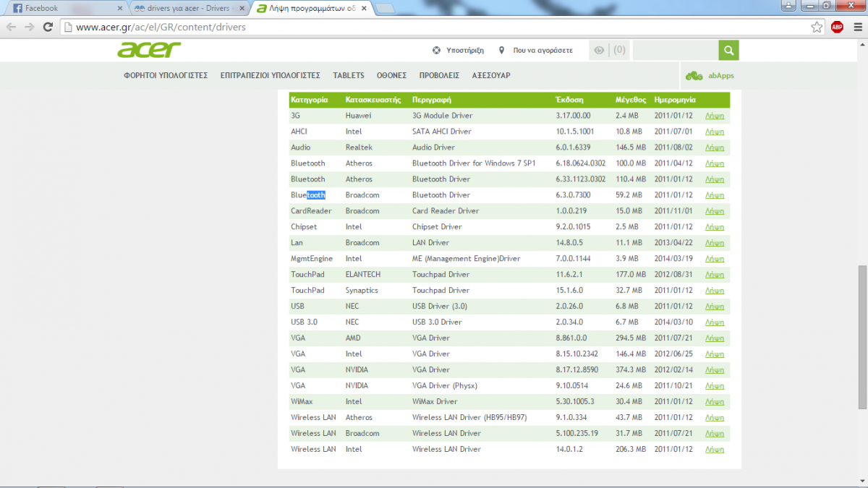Open ΠΡΟΒΟΛΕΙΣ menu
This screenshot has height=488, width=868.
click(x=439, y=75)
